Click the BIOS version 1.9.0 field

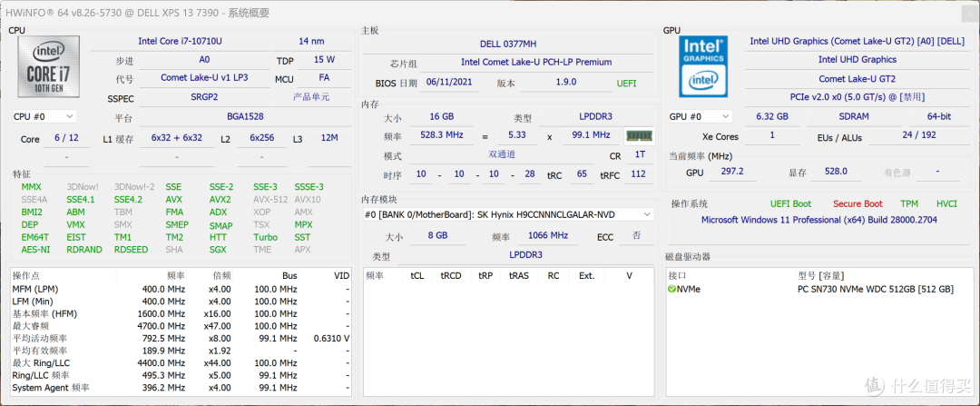[x=565, y=83]
